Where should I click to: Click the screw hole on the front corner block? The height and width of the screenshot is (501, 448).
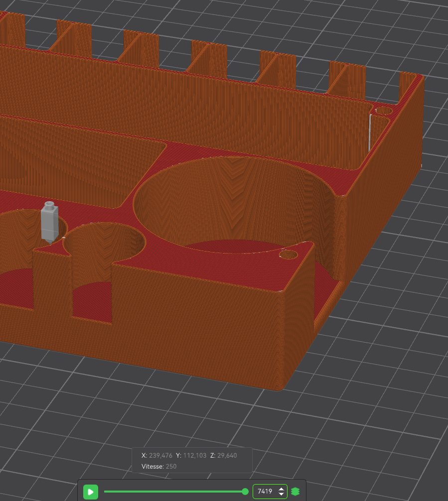click(x=289, y=254)
